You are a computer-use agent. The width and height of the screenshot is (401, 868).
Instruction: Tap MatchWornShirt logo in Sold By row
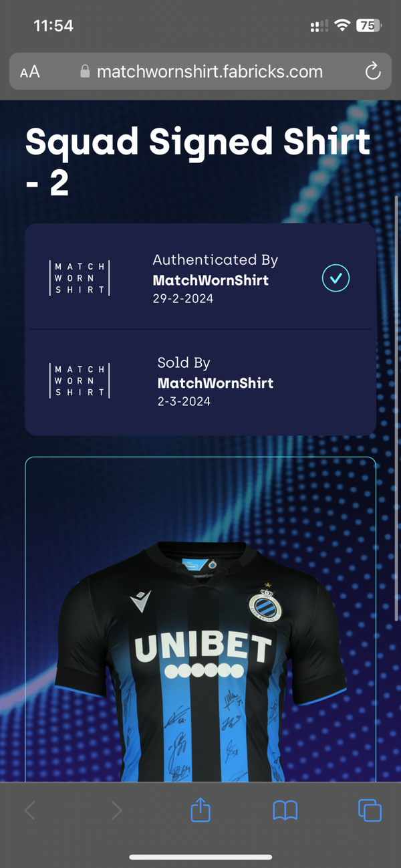coord(80,381)
